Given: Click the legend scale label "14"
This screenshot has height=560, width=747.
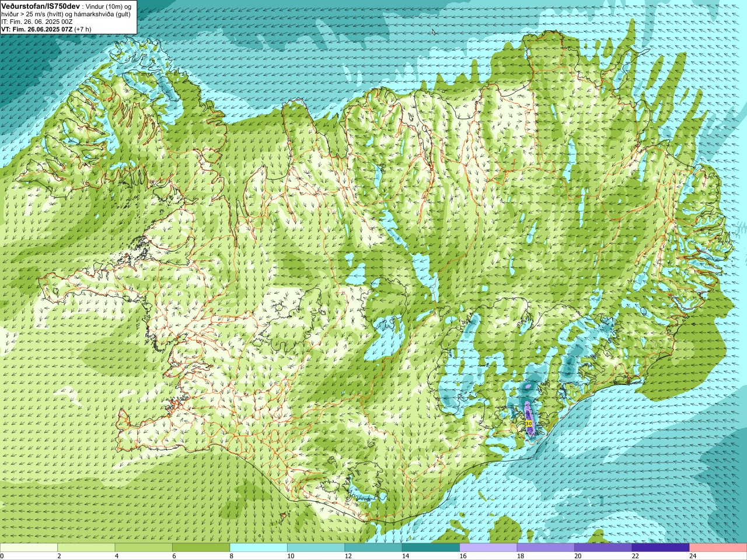Looking at the screenshot, I should point(405,556).
